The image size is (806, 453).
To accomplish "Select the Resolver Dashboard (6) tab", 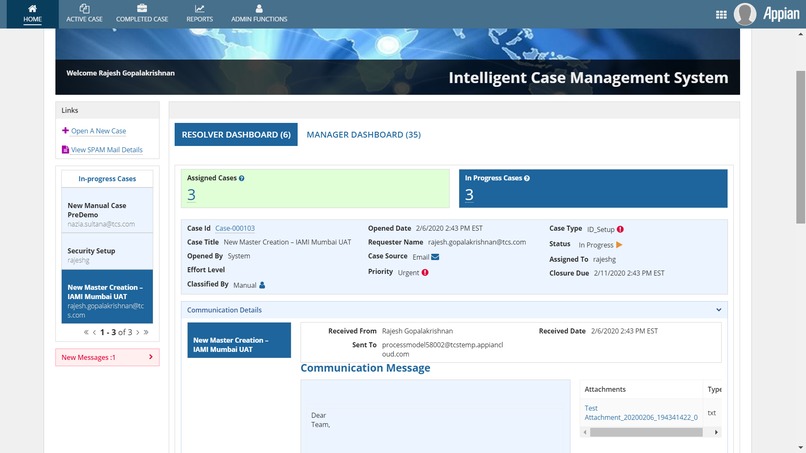I will click(236, 135).
